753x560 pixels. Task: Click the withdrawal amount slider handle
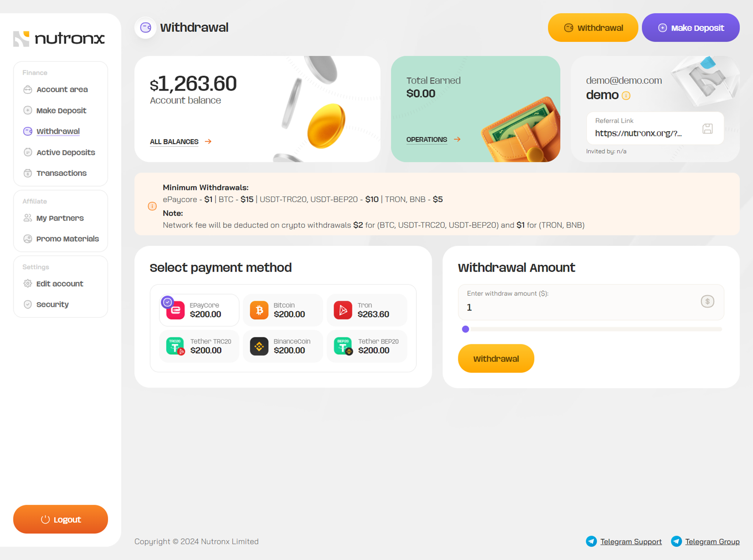click(466, 329)
